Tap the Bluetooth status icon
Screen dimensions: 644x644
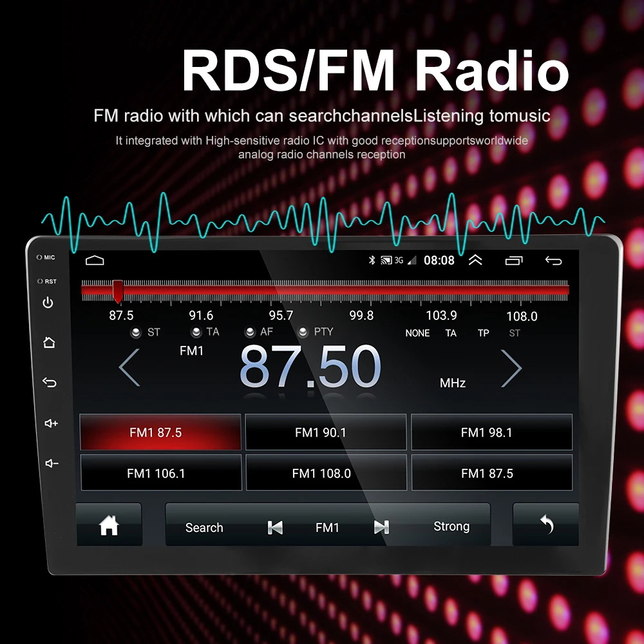(x=372, y=260)
